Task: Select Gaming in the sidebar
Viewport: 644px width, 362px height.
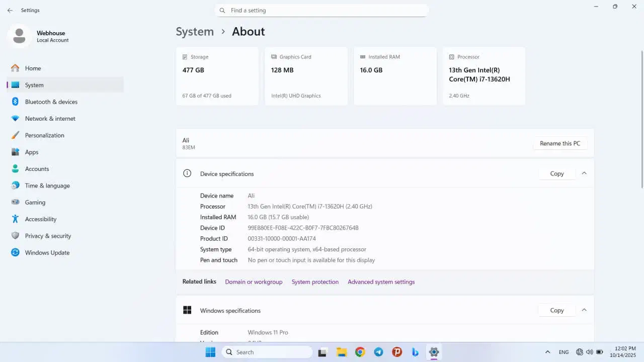Action: [35, 202]
